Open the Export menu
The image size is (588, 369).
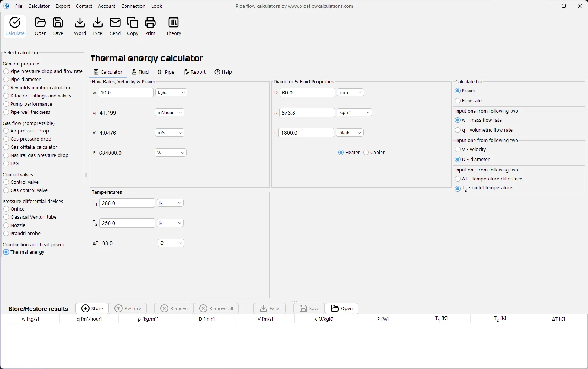63,6
